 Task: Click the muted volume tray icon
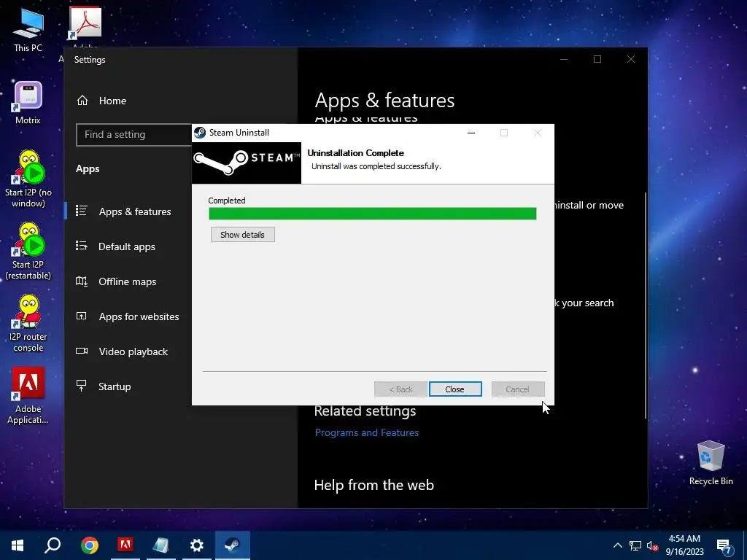pos(653,545)
